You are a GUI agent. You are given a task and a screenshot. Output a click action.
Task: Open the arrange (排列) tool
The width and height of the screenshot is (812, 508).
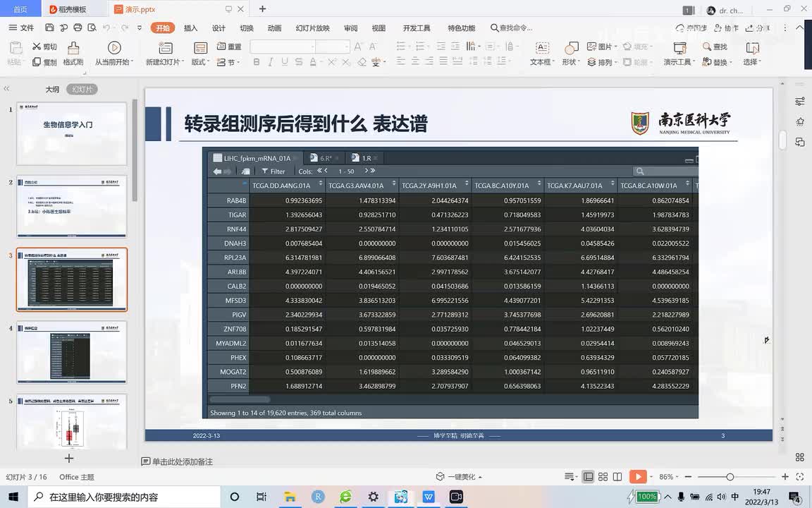[602, 62]
